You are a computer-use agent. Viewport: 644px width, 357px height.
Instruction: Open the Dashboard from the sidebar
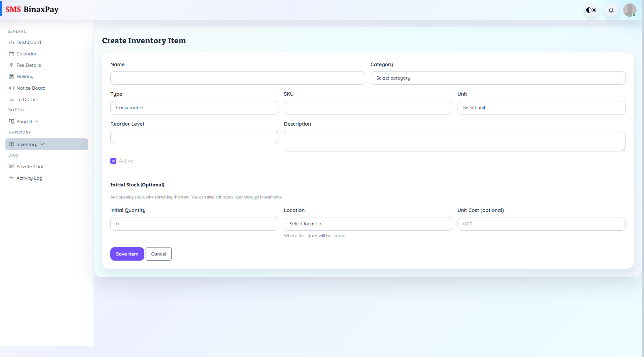click(x=29, y=42)
